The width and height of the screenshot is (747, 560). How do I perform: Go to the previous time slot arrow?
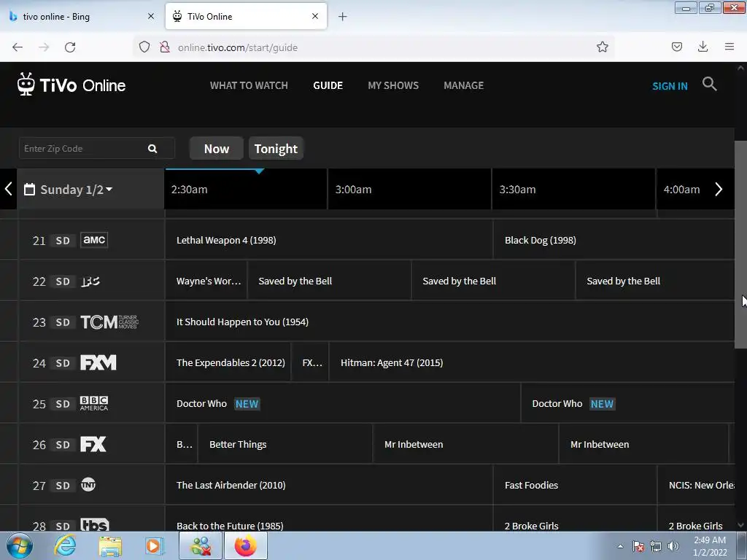point(8,189)
